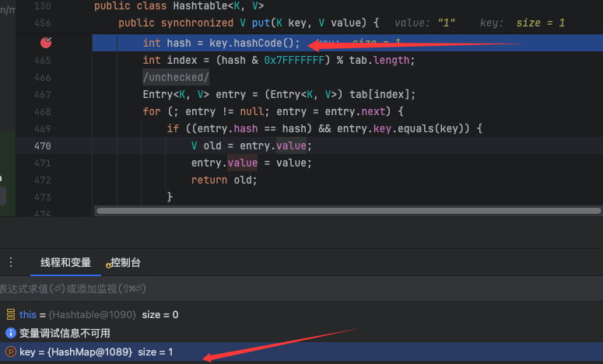The image size is (603, 364).
Task: Click line number 465 in the gutter
Action: [43, 61]
